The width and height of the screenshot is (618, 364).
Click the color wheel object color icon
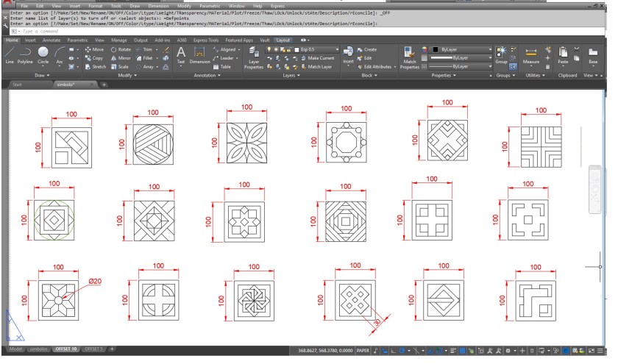(424, 50)
